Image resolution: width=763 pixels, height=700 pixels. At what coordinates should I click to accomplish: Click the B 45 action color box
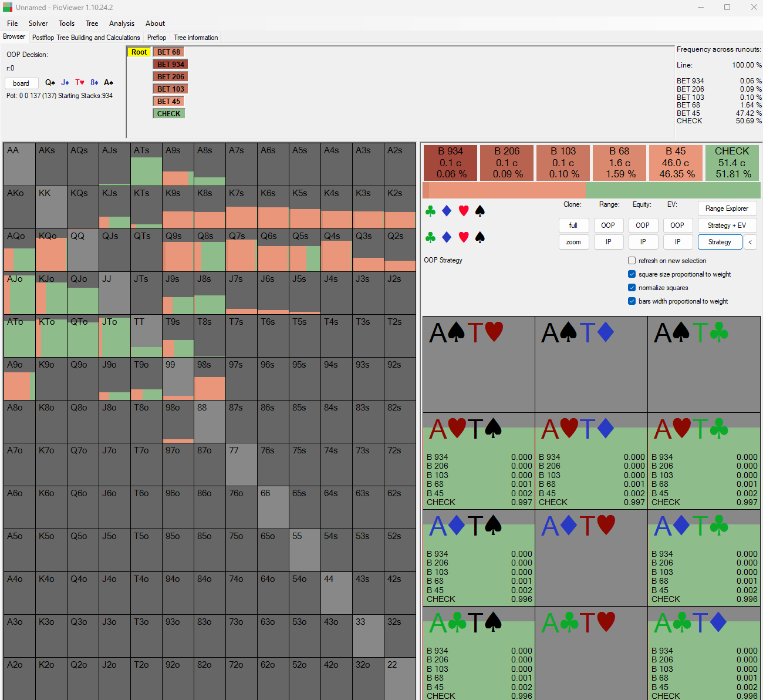point(676,163)
